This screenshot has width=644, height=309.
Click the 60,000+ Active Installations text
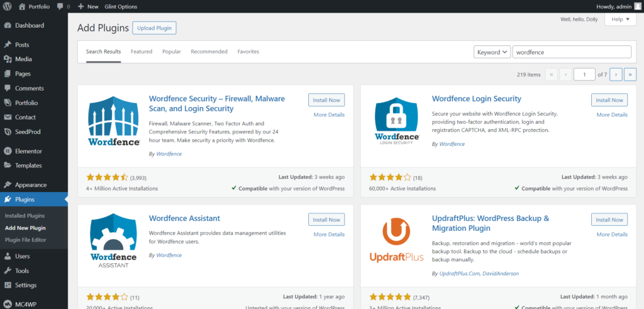[402, 189]
